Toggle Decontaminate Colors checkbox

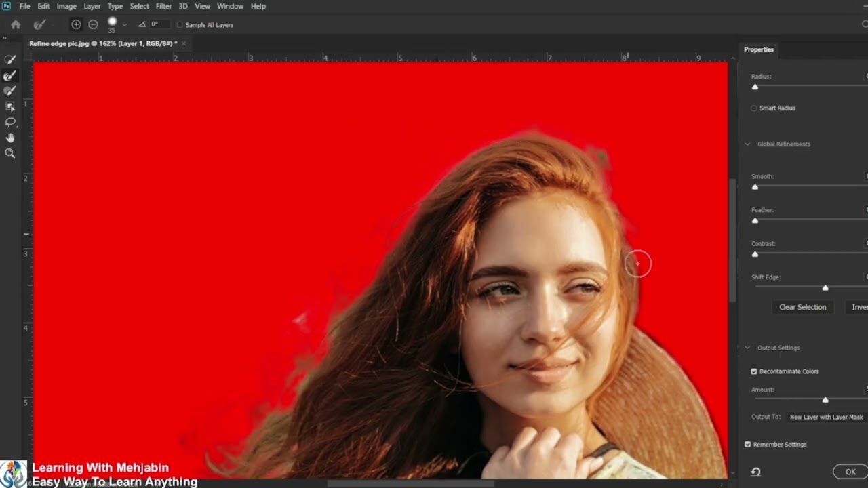click(x=754, y=371)
